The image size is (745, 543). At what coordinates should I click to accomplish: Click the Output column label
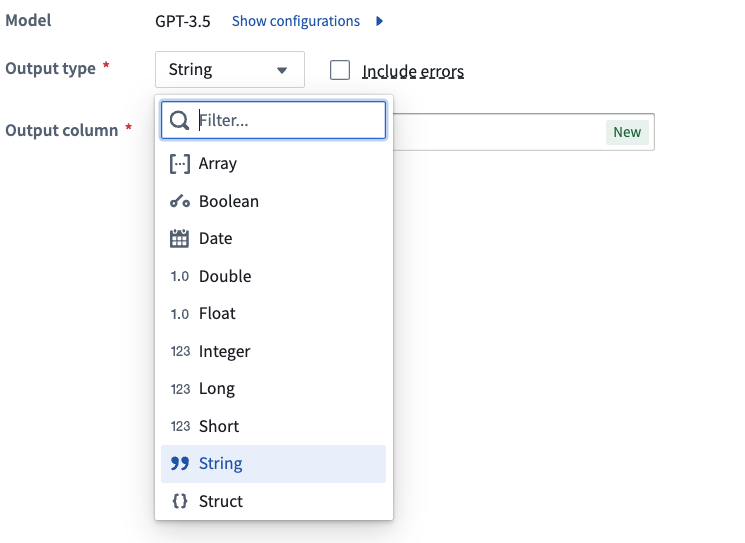point(61,130)
